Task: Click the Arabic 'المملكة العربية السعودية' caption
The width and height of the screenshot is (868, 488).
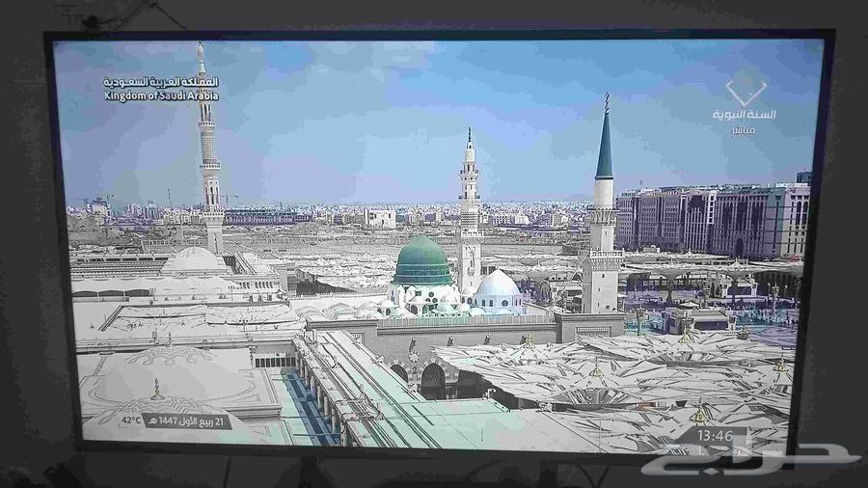Action: [161, 82]
